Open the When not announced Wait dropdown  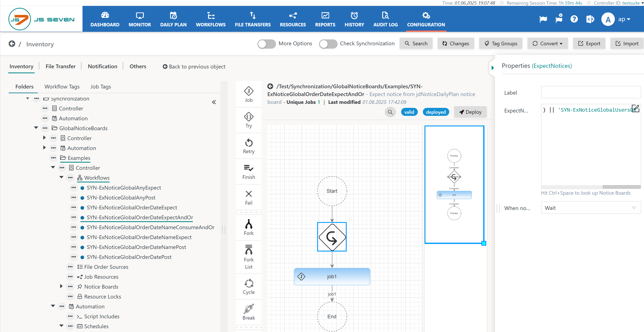tap(590, 208)
